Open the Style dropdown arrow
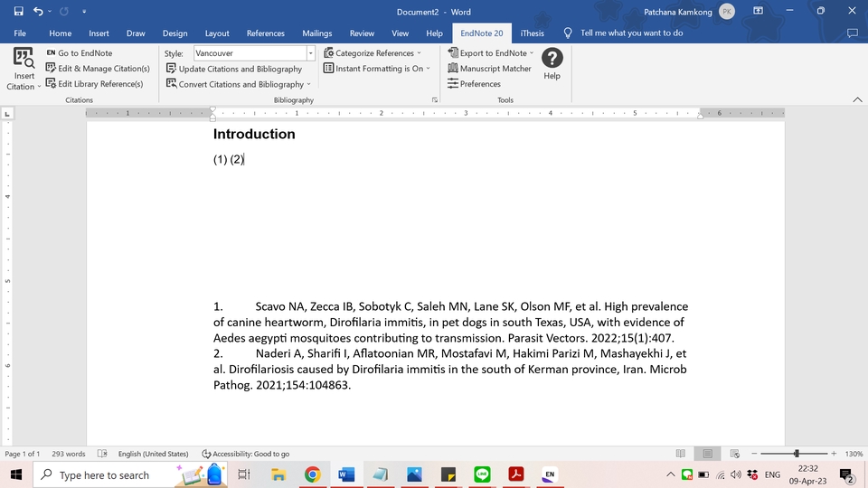This screenshot has height=488, width=868. pyautogui.click(x=310, y=53)
